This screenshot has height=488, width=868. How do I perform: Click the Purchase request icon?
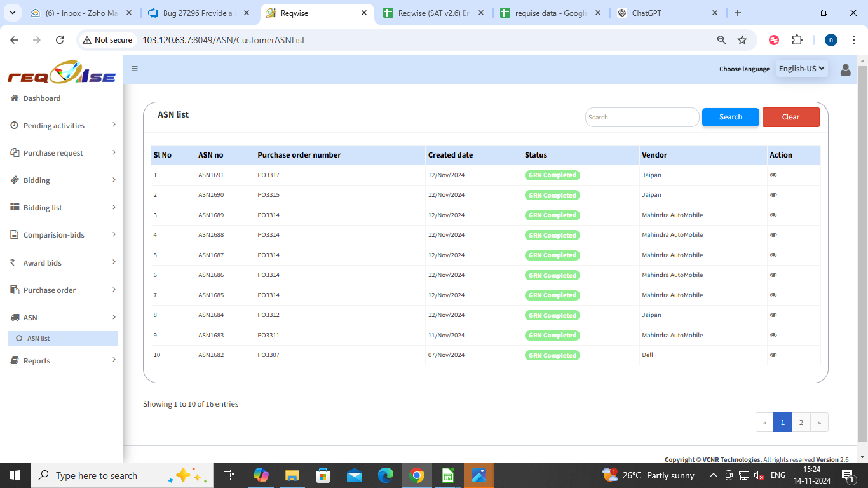(x=14, y=152)
